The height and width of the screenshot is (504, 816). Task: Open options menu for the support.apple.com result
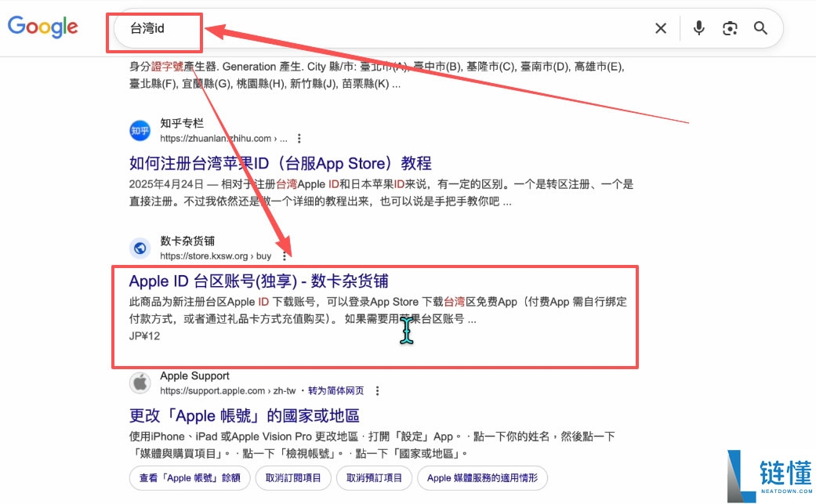377,390
